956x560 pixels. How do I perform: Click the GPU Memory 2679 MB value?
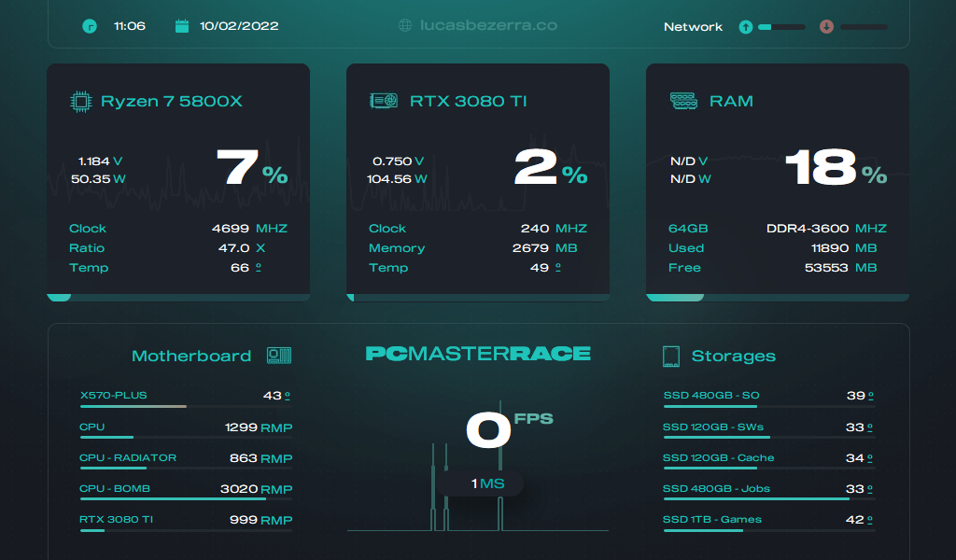[x=544, y=248]
